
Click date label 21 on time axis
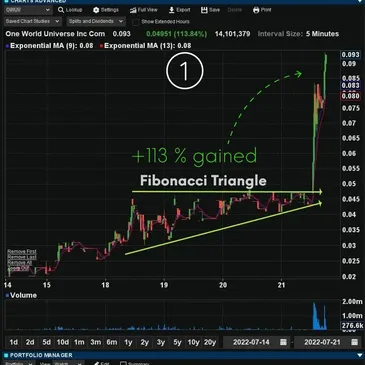pyautogui.click(x=282, y=285)
